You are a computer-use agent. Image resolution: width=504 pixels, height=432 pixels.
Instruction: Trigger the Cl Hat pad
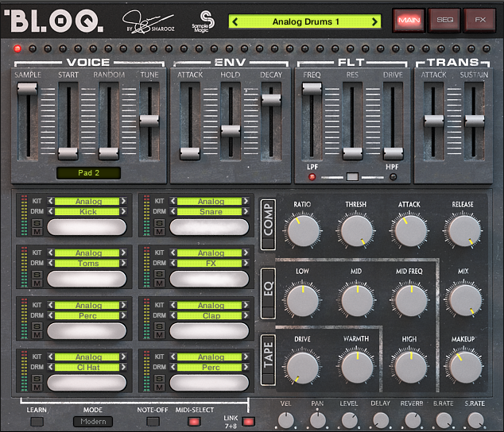tap(87, 383)
